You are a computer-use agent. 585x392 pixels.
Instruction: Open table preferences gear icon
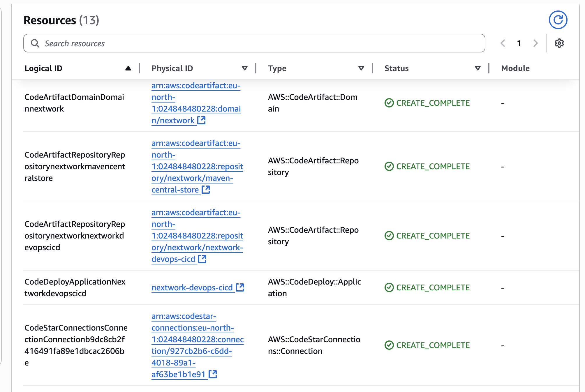click(x=559, y=43)
